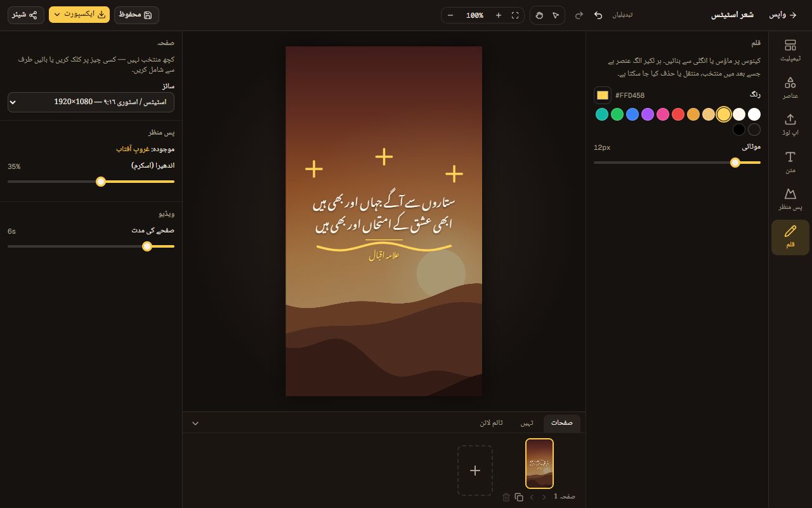Open the Elements (عناصر) sidebar panel
The height and width of the screenshot is (508, 812).
[x=790, y=88]
